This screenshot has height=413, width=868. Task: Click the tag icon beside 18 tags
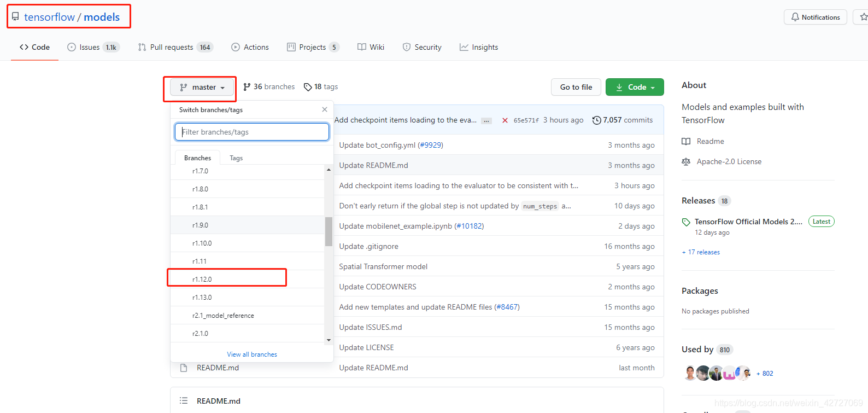[308, 87]
